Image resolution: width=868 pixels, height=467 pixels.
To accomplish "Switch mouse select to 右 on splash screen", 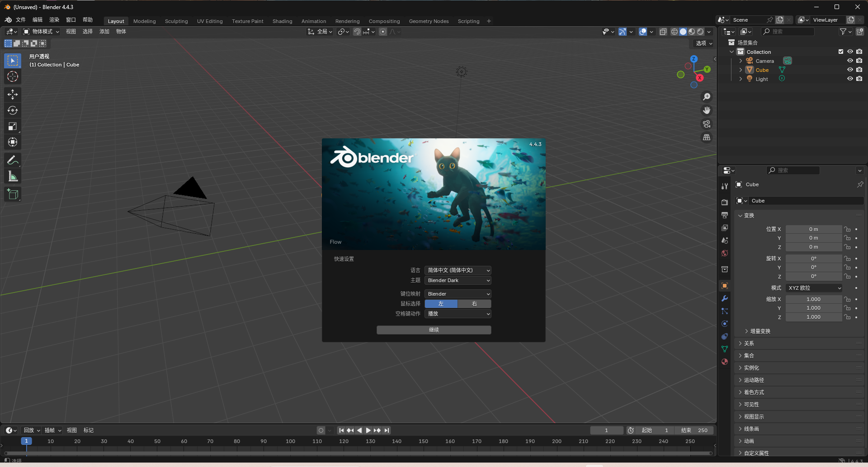I will [x=474, y=303].
